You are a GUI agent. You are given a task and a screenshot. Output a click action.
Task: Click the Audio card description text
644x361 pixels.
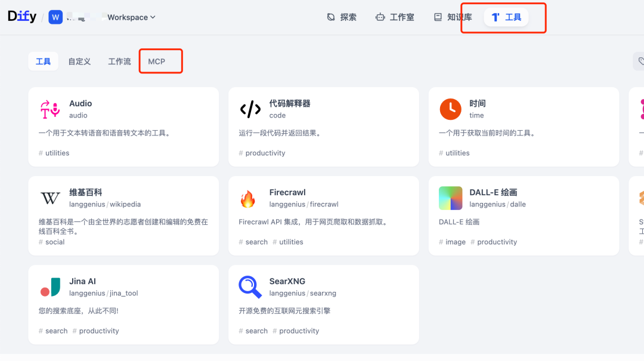point(106,133)
